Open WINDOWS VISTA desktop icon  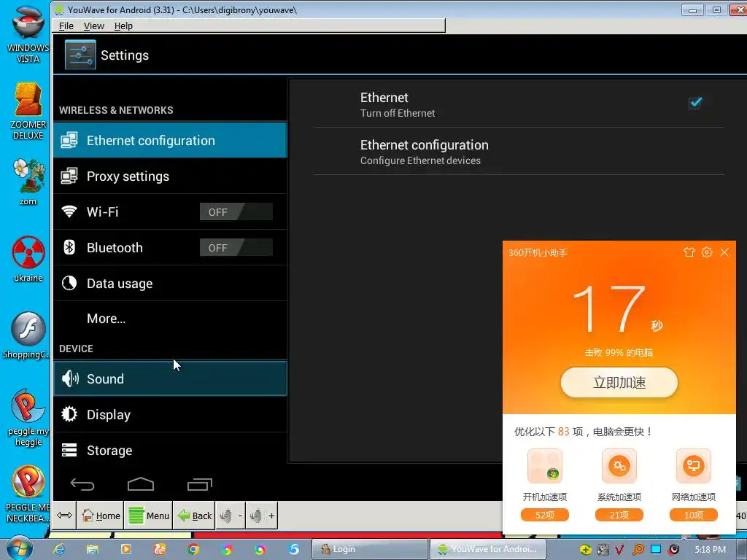[x=28, y=34]
